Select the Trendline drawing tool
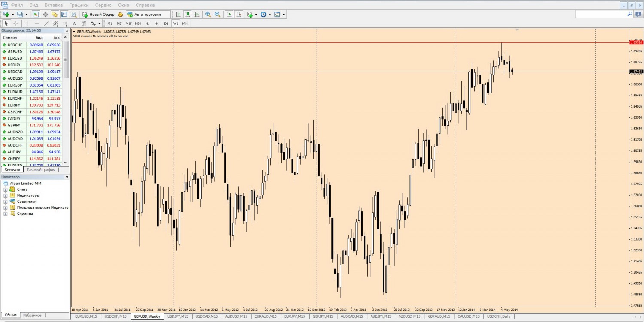 pyautogui.click(x=46, y=24)
